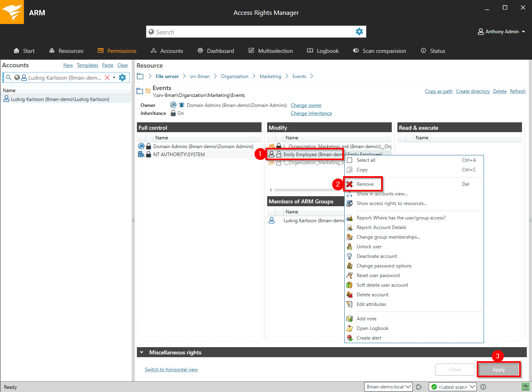
Task: Choose Remove from context menu
Action: [365, 184]
